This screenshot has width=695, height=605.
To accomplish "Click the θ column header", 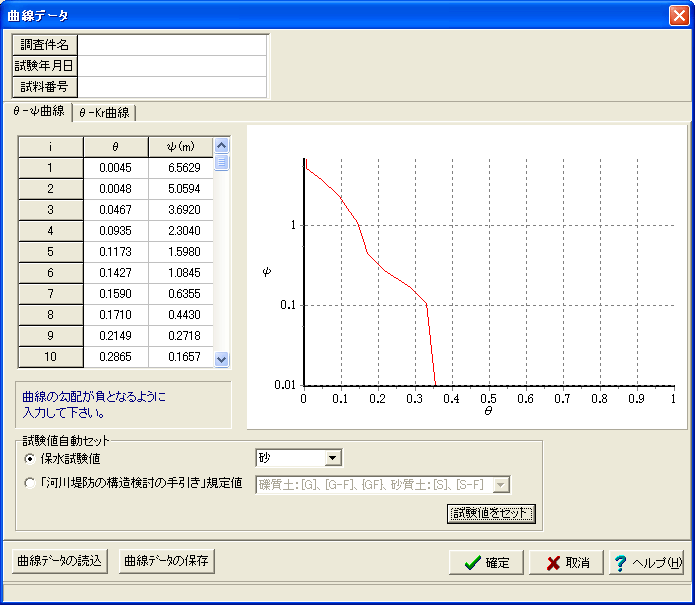I will tap(116, 147).
